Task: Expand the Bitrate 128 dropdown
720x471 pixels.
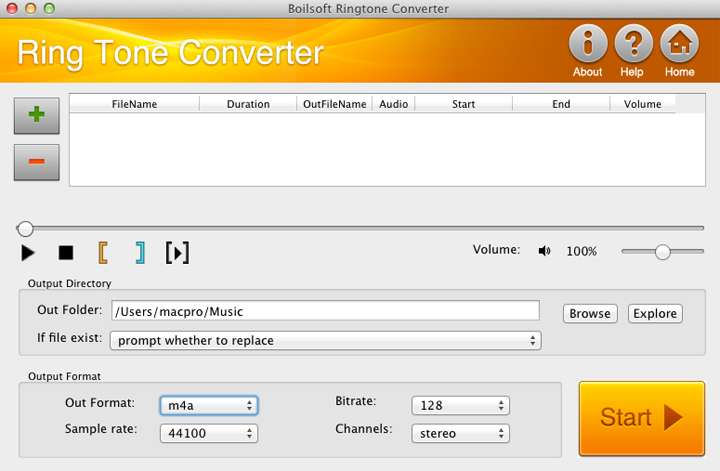Action: coord(461,406)
